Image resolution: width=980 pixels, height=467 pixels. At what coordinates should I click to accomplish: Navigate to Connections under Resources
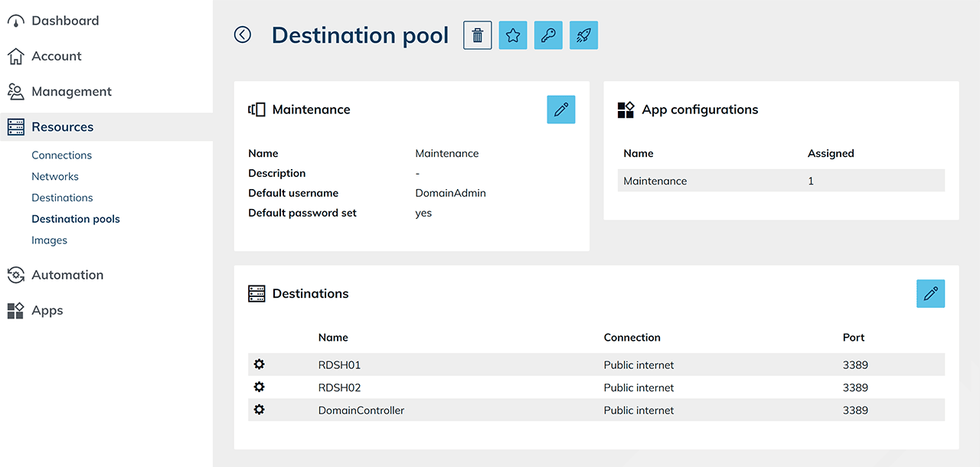pyautogui.click(x=61, y=155)
